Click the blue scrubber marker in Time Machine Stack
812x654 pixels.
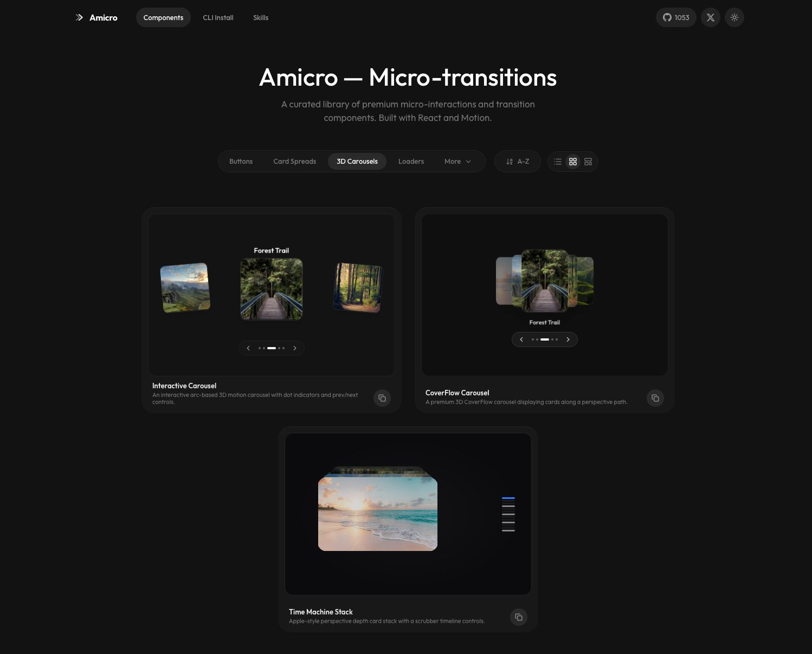click(508, 498)
